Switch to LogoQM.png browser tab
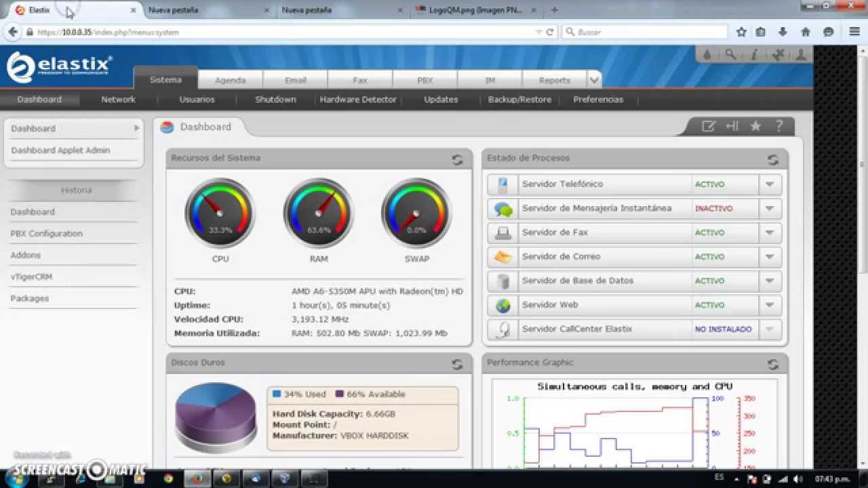868x488 pixels. coord(476,10)
